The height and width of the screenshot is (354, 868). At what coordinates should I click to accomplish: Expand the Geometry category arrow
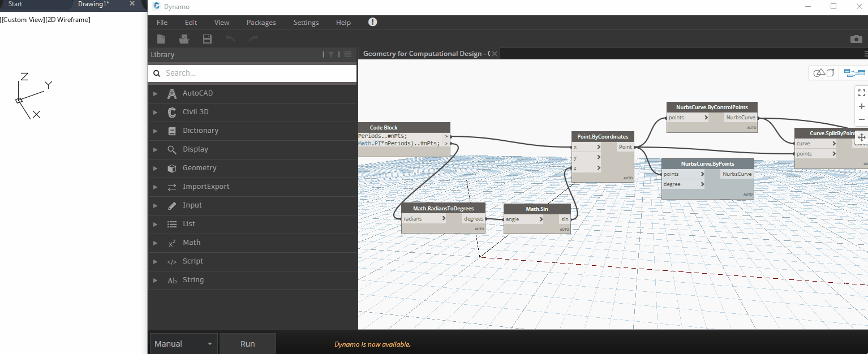[x=156, y=169]
